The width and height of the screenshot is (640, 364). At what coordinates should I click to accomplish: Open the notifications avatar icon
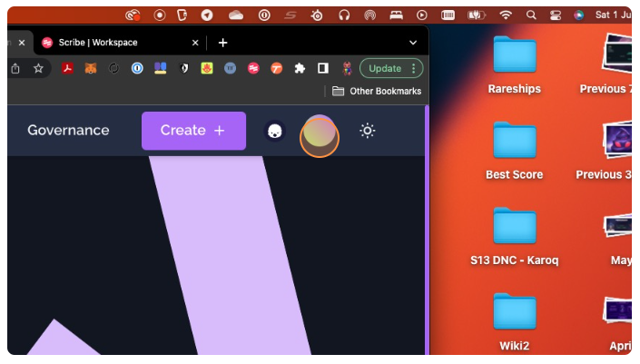[x=275, y=131]
